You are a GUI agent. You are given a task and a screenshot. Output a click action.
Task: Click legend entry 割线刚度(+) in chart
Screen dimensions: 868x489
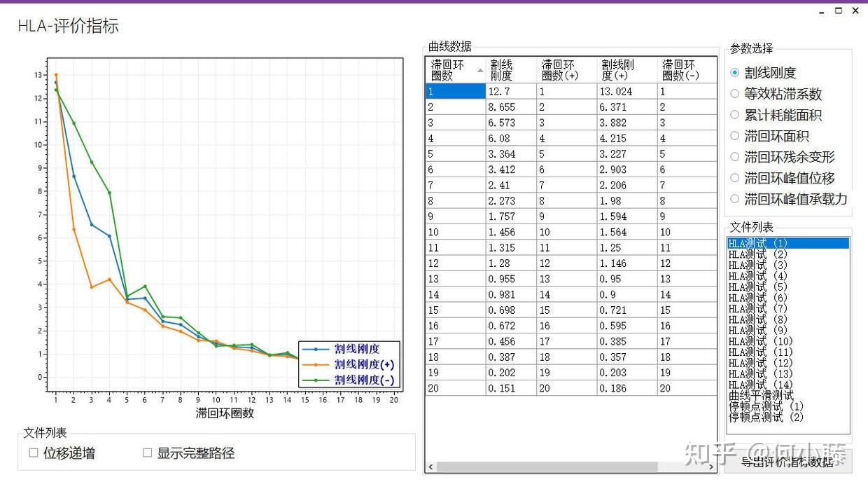pyautogui.click(x=349, y=364)
